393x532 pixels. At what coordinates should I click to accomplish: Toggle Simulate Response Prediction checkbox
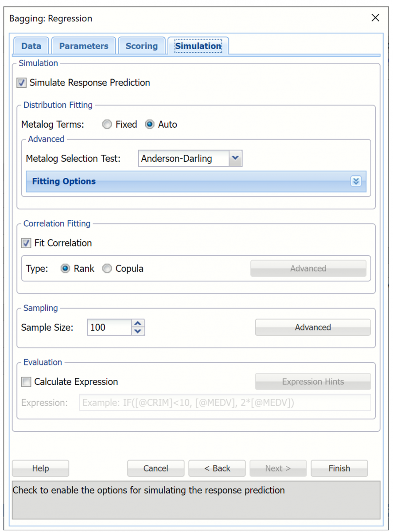[22, 83]
